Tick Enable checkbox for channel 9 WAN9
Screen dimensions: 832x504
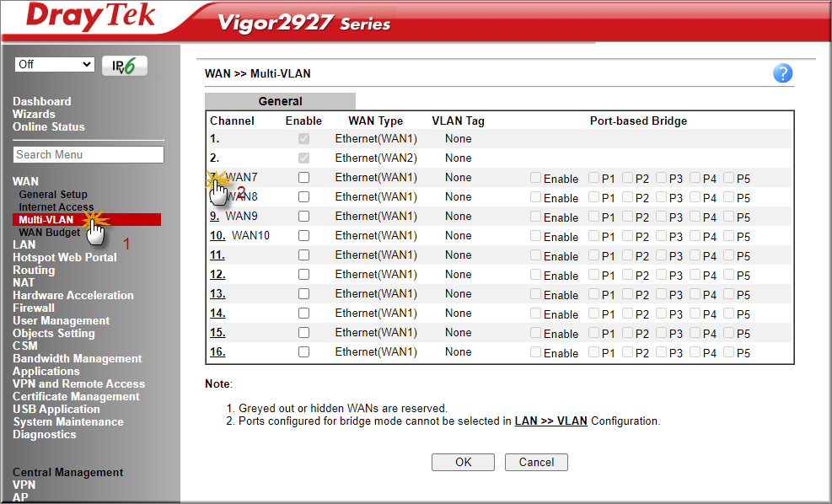click(x=303, y=217)
